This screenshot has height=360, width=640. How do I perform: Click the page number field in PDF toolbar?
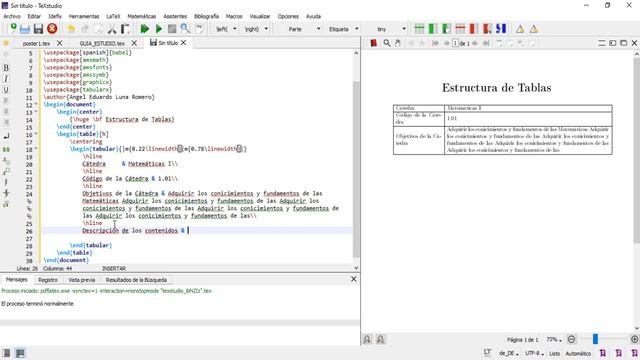point(455,43)
